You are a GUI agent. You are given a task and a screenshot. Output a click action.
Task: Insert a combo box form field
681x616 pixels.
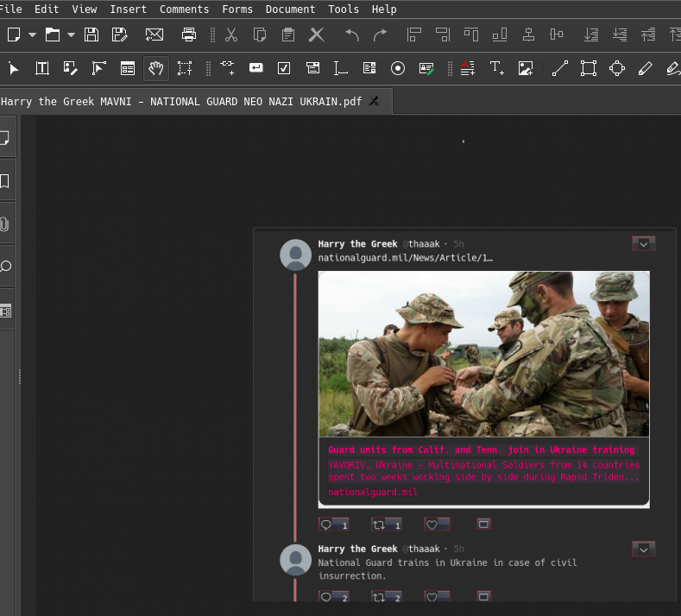point(312,68)
